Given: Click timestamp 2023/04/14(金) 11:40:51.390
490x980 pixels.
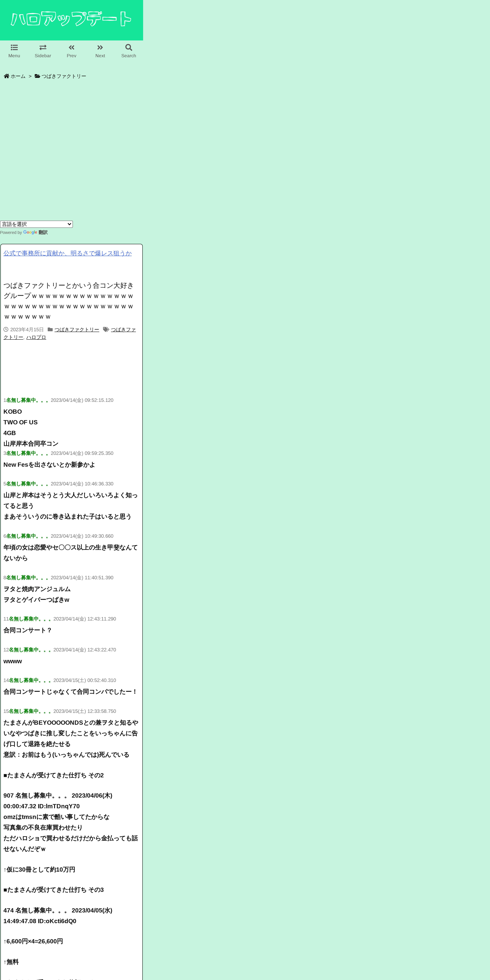Looking at the screenshot, I should click(82, 578).
